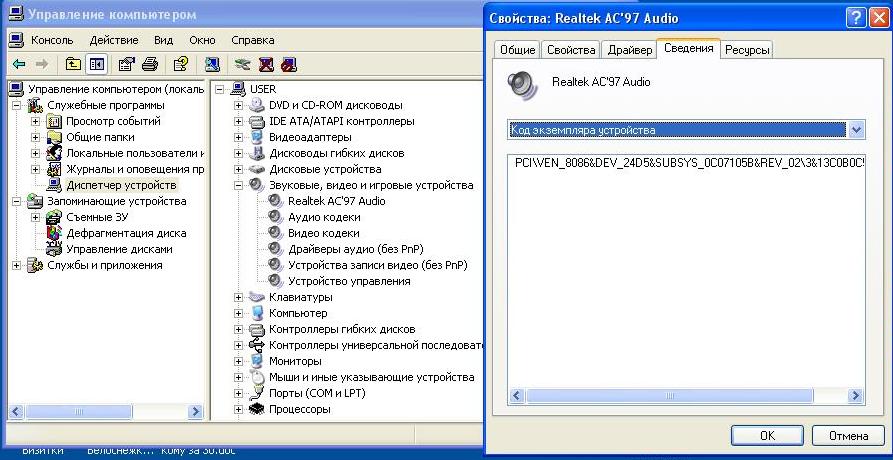Expand Дисководы гибких дисков

pos(239,153)
